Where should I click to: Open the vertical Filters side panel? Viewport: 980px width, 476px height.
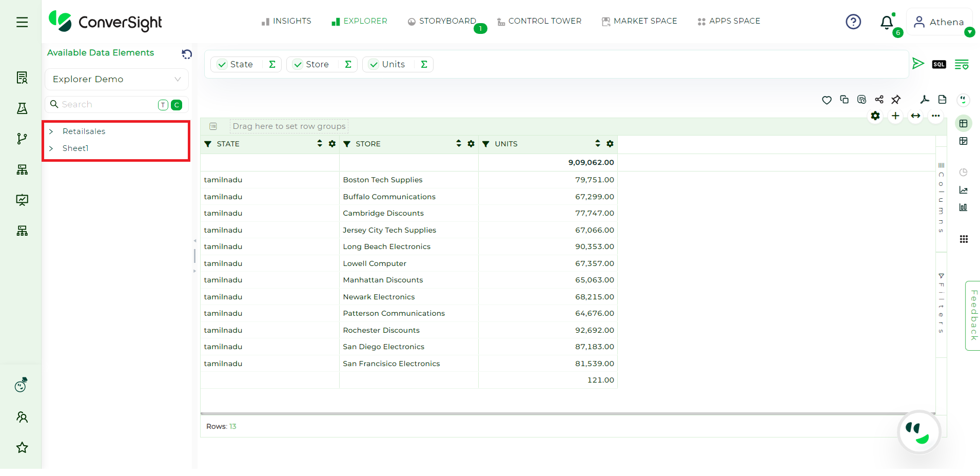click(941, 303)
